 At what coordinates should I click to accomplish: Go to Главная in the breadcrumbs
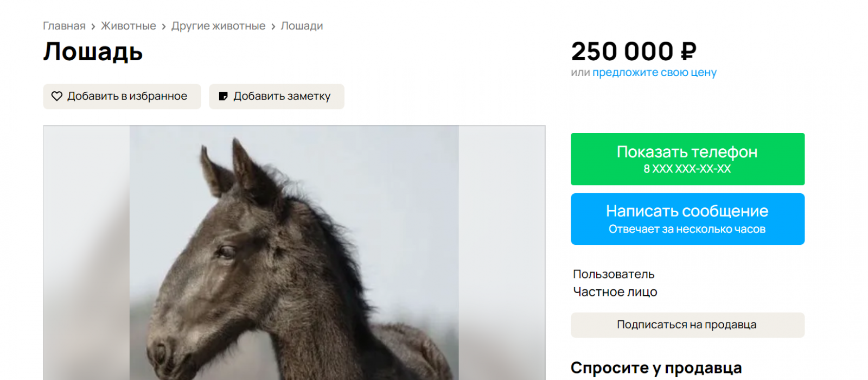[64, 26]
